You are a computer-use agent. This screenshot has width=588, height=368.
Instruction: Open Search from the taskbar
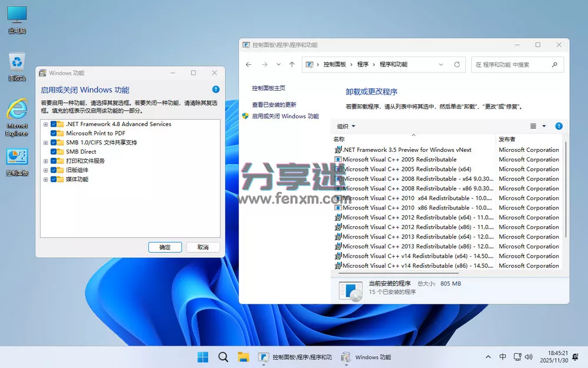coord(223,357)
